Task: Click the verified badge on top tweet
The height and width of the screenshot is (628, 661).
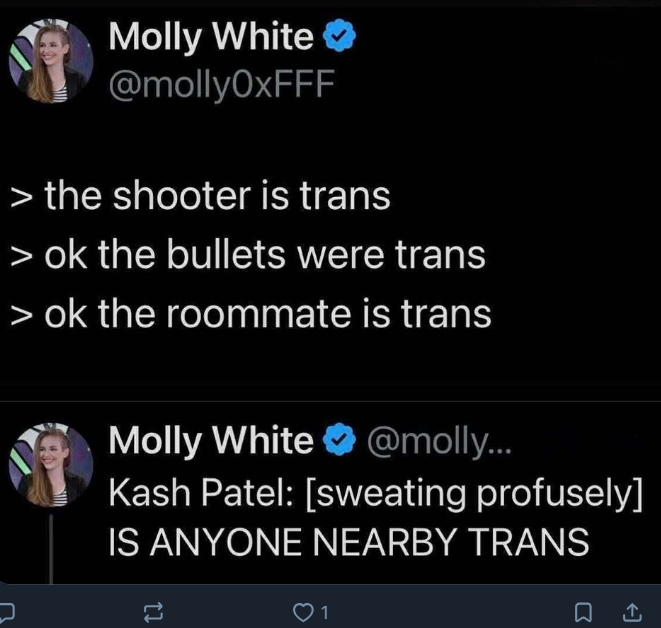Action: coord(339,36)
